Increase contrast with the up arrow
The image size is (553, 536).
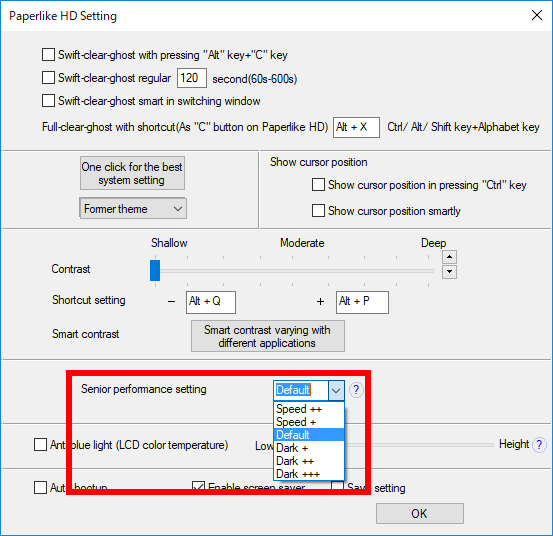(449, 257)
